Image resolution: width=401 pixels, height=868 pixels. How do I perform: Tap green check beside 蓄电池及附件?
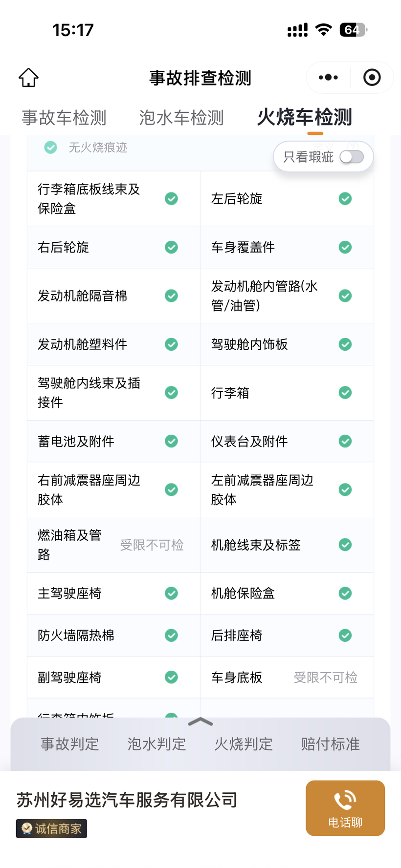[x=171, y=442]
